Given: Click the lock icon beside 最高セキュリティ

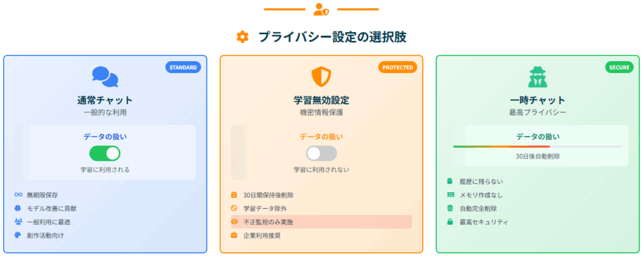Looking at the screenshot, I should click(450, 222).
